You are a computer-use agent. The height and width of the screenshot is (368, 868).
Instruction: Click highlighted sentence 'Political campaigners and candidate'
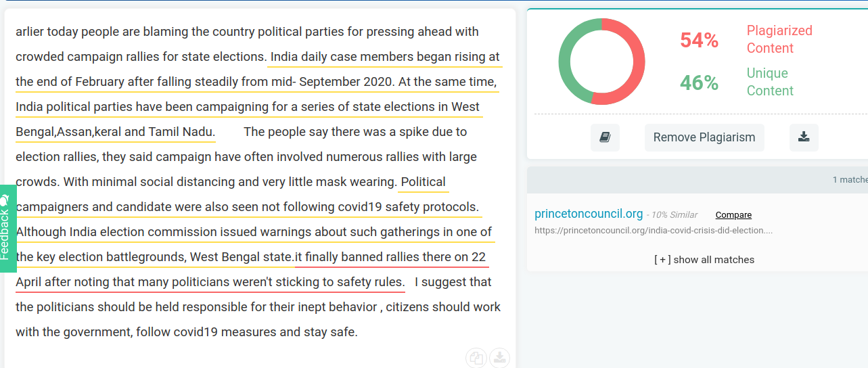click(x=424, y=182)
